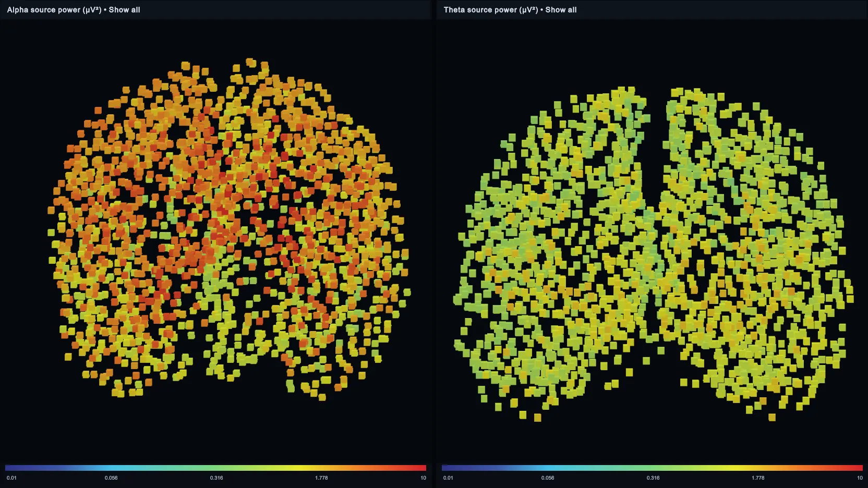Select the Alpha source power brain plot
Viewport: 868px width, 488px height.
[230, 229]
